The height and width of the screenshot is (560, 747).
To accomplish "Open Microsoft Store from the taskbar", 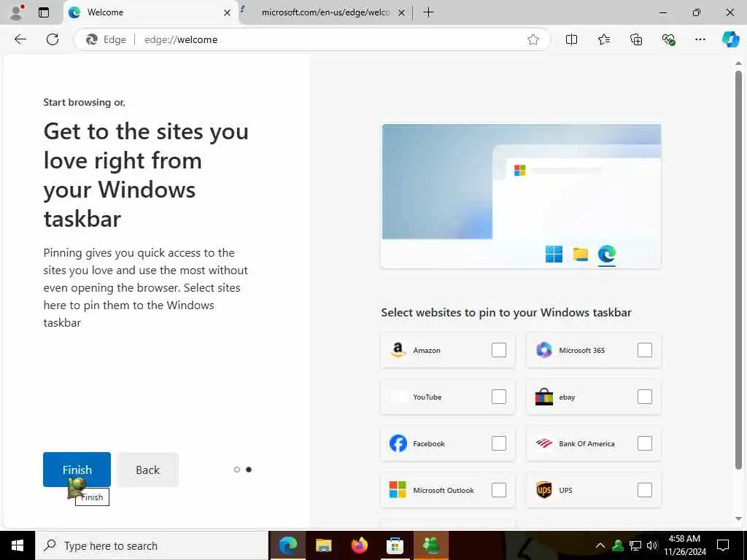I will [395, 545].
